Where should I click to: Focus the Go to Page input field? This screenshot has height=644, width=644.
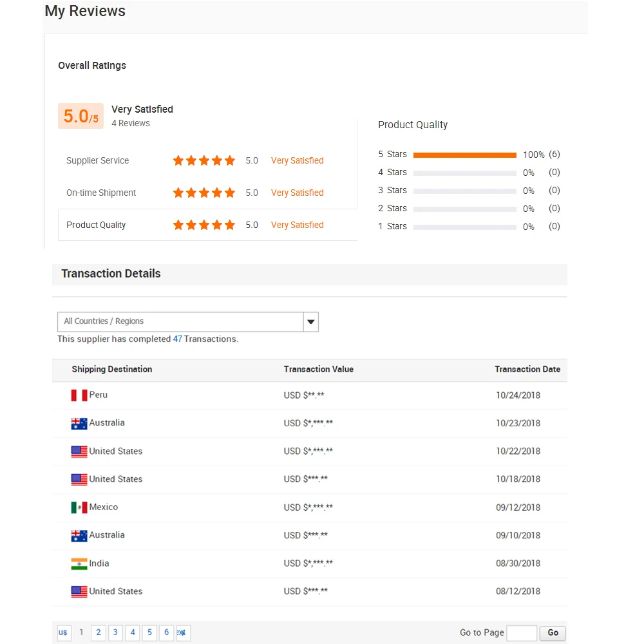[521, 632]
